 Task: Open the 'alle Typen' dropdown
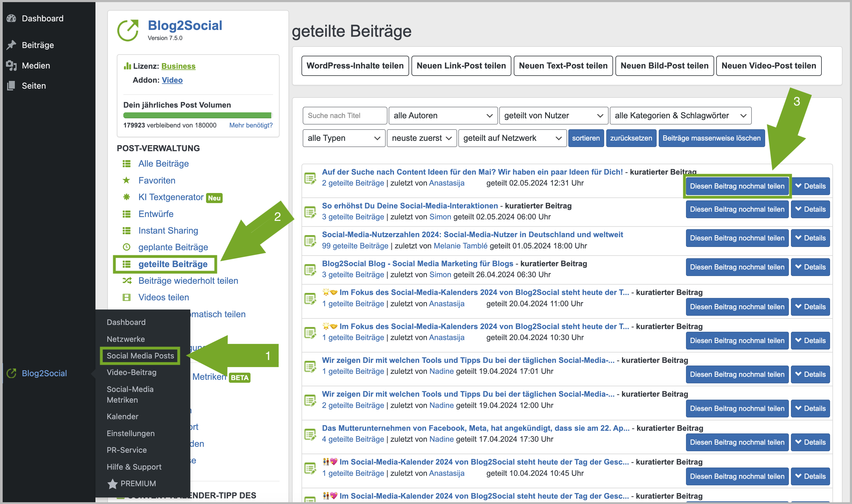click(x=344, y=138)
